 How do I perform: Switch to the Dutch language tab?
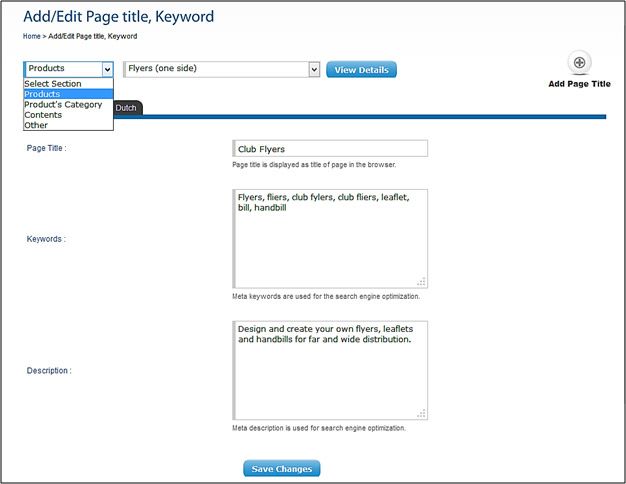tap(127, 107)
